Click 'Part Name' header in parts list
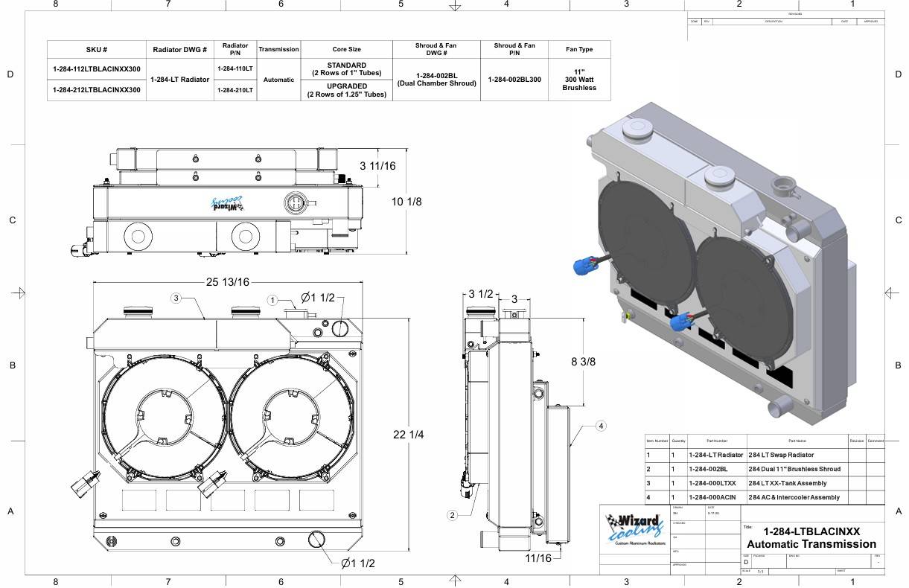The height and width of the screenshot is (588, 909). pos(797,441)
